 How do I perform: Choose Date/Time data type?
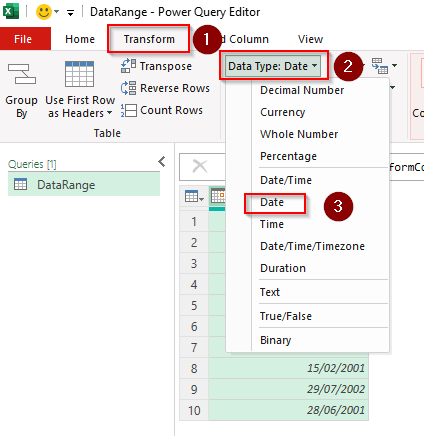286,180
